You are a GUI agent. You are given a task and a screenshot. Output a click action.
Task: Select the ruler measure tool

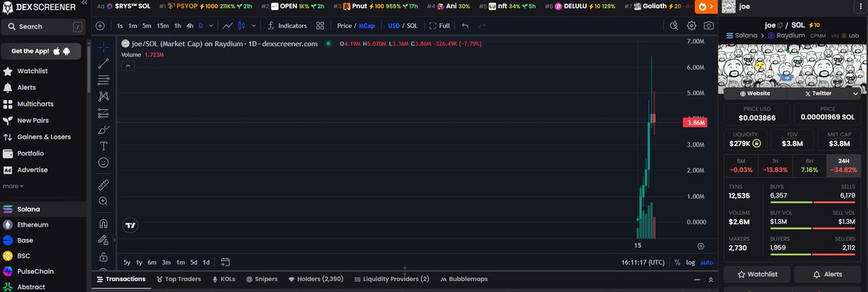(103, 184)
